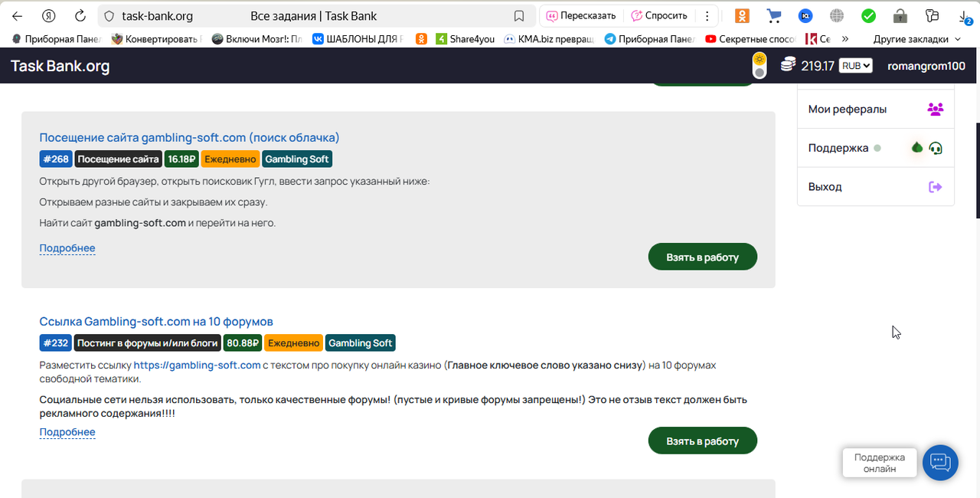This screenshot has width=980, height=498.
Task: Open Мои рефералы menu item
Action: click(x=876, y=109)
